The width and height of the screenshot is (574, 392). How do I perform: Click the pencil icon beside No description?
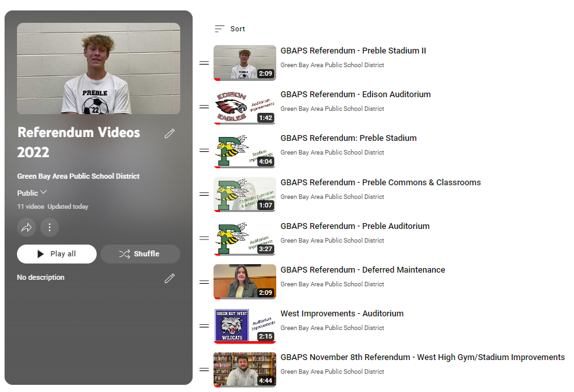pos(170,279)
